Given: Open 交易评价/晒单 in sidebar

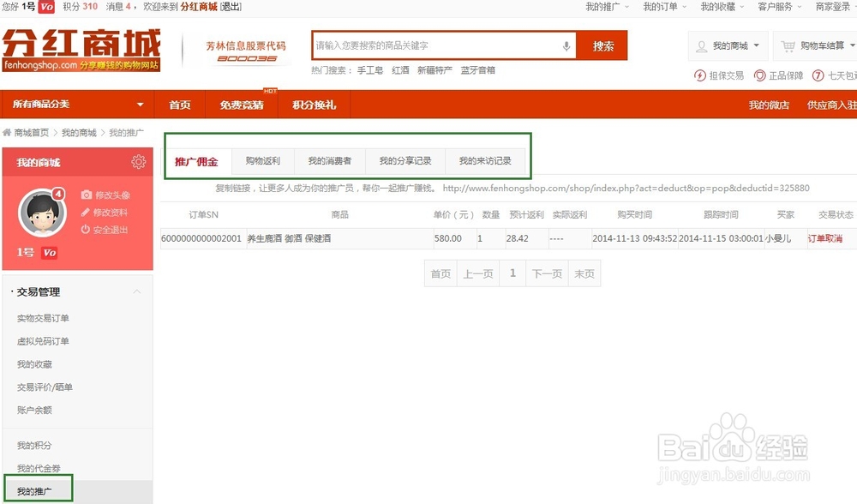Looking at the screenshot, I should point(45,387).
